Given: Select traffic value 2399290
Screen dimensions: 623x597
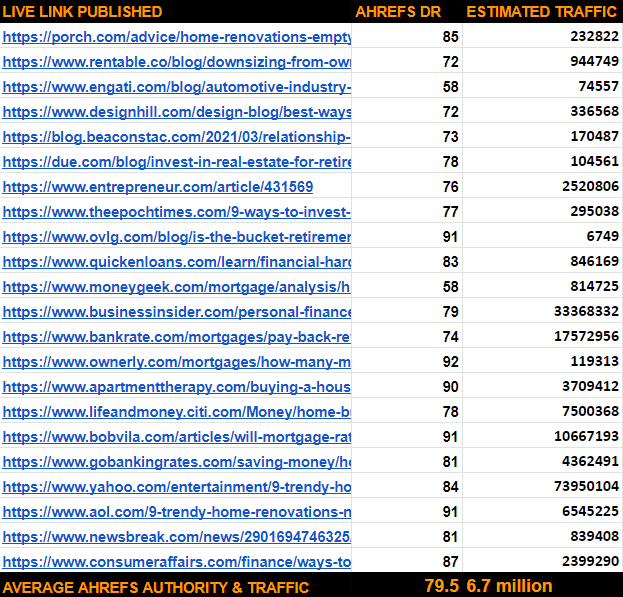Looking at the screenshot, I should click(x=590, y=562).
